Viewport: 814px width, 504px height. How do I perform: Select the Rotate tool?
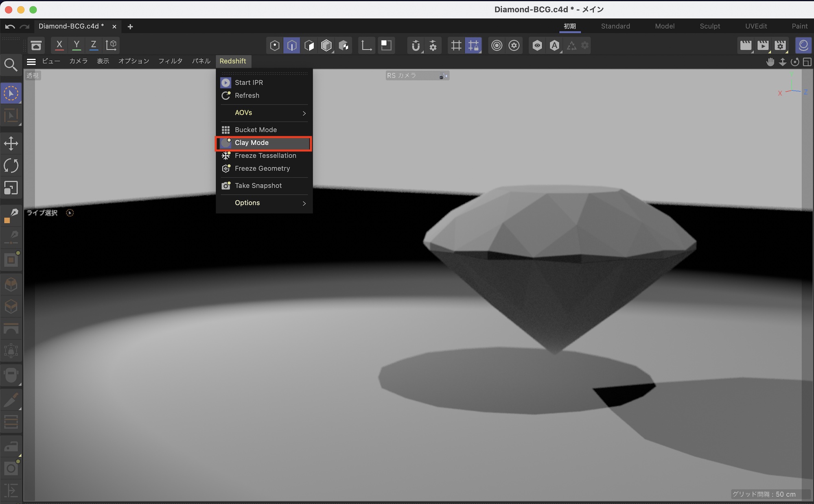[x=11, y=166]
